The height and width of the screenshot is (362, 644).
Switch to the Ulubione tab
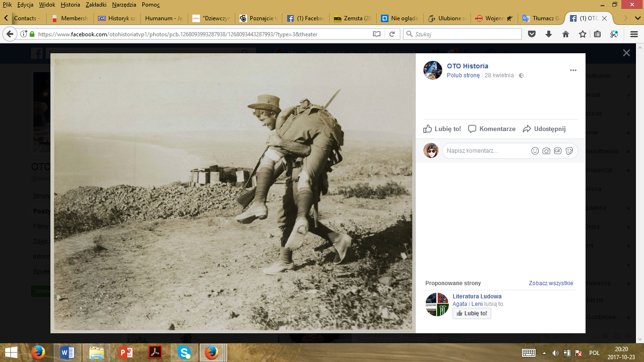[x=447, y=18]
